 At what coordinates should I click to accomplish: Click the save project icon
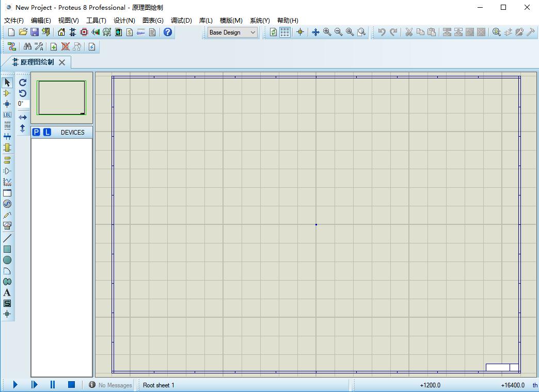[x=35, y=32]
